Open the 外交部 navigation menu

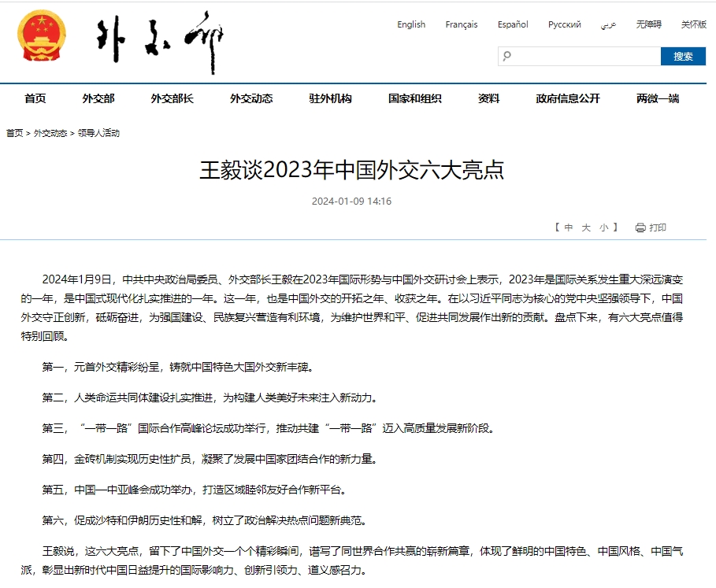point(98,98)
